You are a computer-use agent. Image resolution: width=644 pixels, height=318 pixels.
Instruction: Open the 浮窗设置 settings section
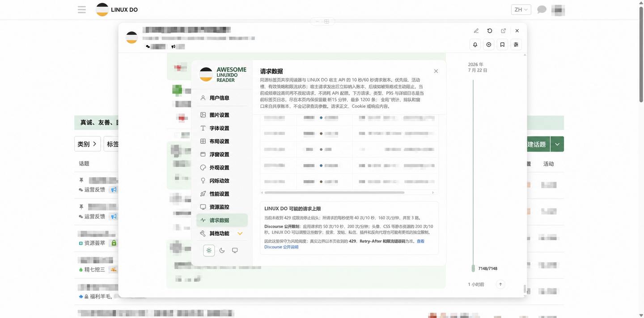pyautogui.click(x=222, y=154)
